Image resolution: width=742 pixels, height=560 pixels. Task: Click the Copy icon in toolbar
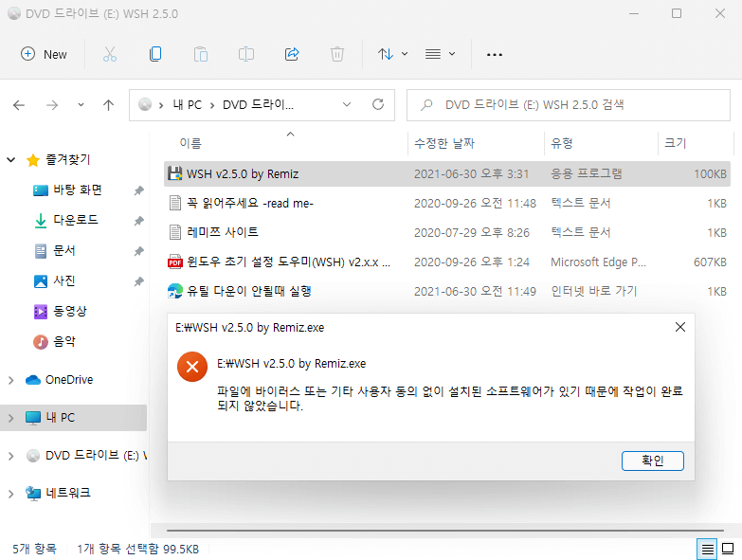[x=155, y=54]
